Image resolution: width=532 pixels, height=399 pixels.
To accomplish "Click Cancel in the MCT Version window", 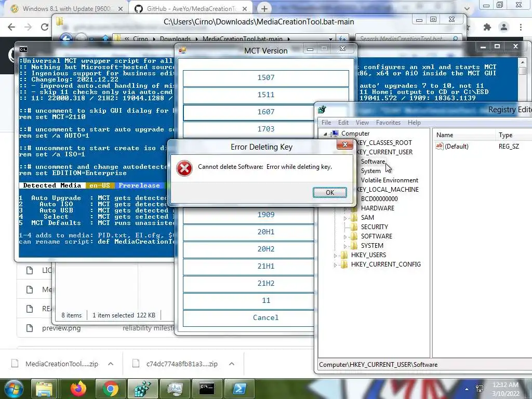I will pyautogui.click(x=248, y=317).
